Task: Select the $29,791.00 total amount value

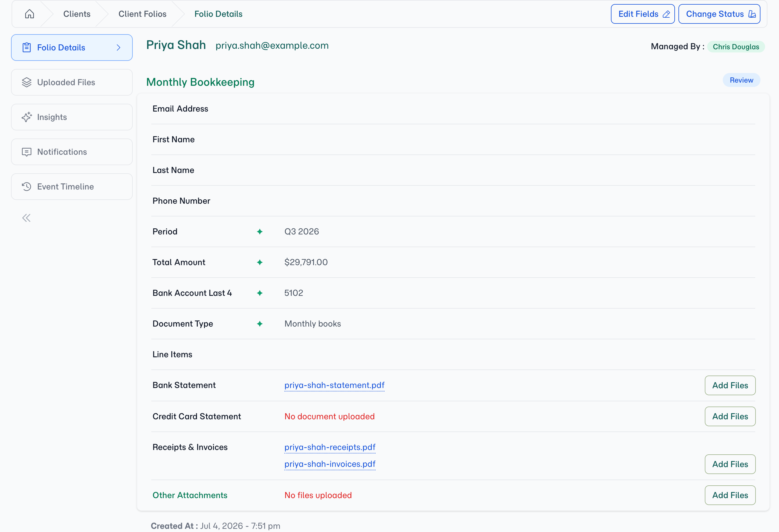Action: tap(306, 262)
